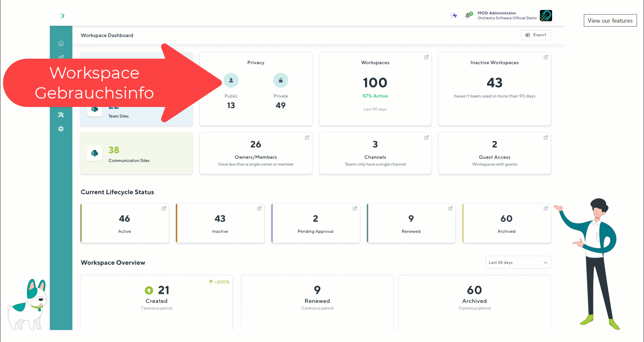Click the lightning quick actions icon
Screen dimensions: 644x342
pos(453,15)
